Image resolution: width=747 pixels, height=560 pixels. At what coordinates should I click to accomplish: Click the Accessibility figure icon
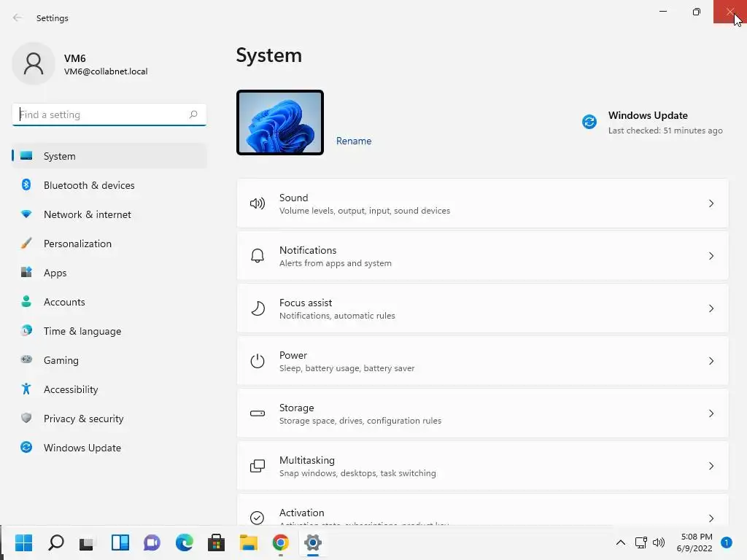click(27, 389)
